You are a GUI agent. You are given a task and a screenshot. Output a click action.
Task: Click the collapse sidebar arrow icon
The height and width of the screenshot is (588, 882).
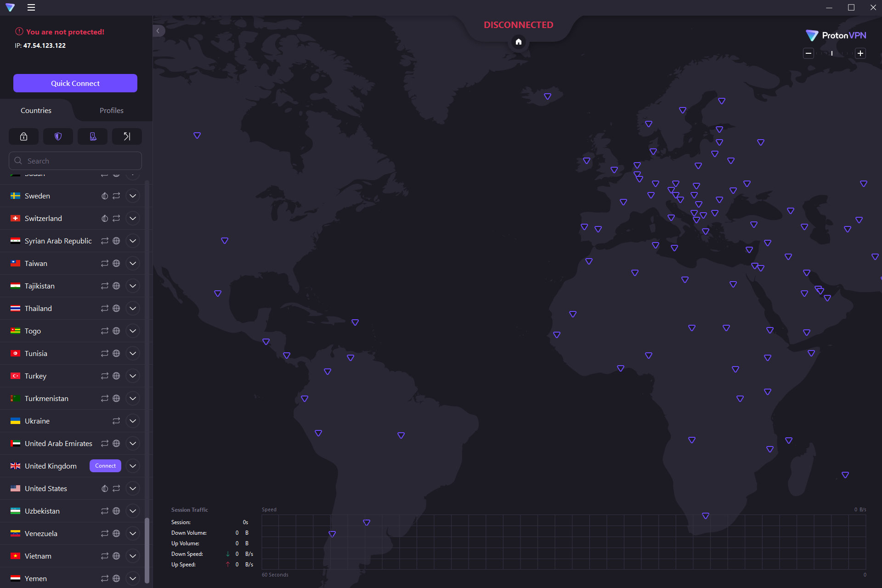pos(158,30)
